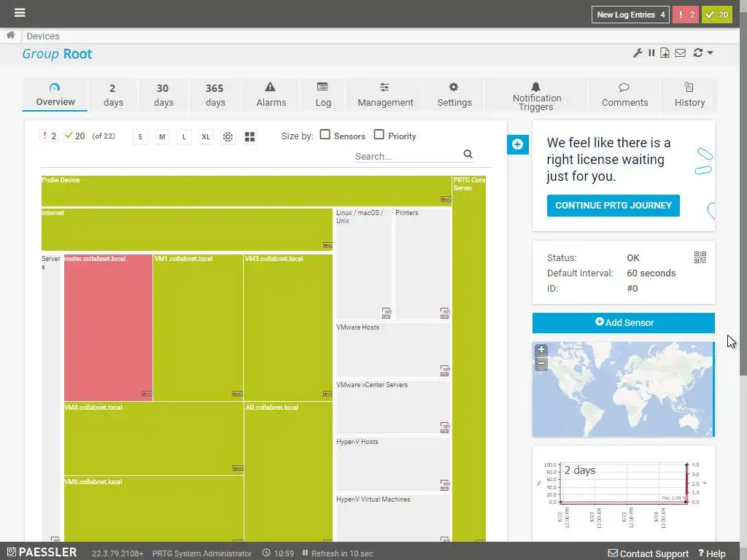
Task: Click green up count 20 badge
Action: pyautogui.click(x=717, y=15)
